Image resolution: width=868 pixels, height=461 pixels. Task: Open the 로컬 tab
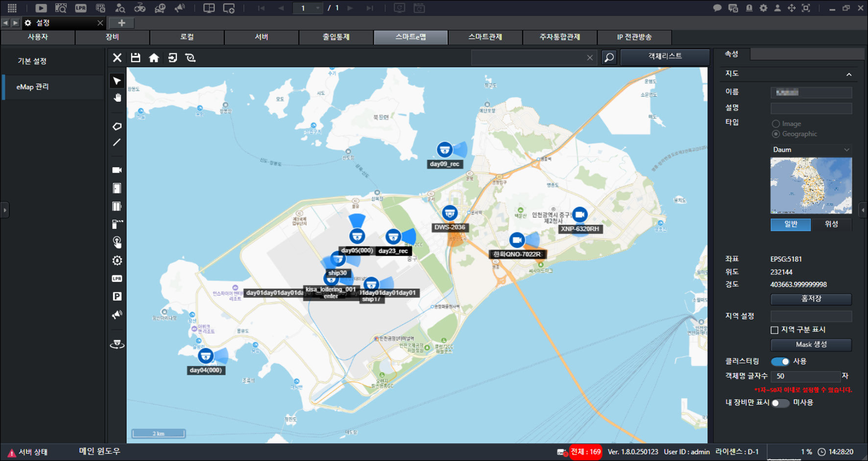[x=187, y=37]
